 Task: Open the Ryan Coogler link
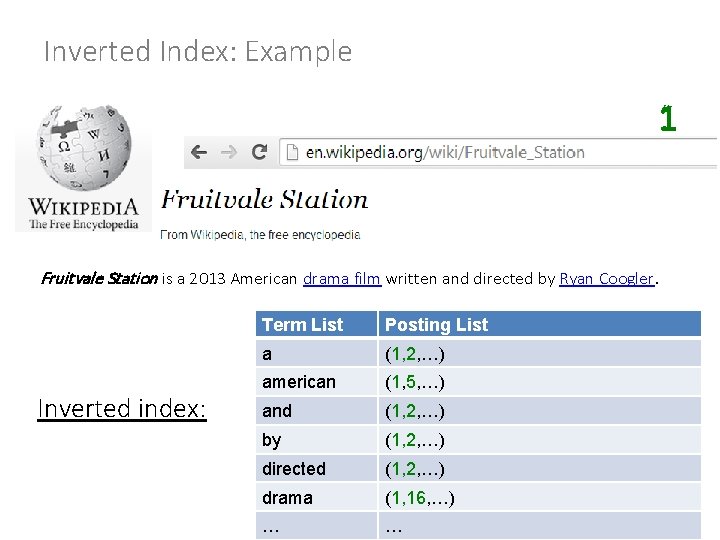(x=606, y=279)
